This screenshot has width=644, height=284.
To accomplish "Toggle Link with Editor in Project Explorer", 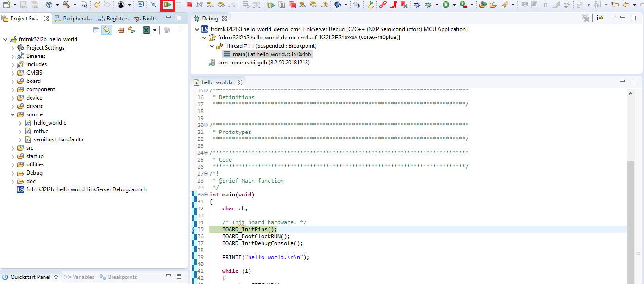I will (x=106, y=30).
